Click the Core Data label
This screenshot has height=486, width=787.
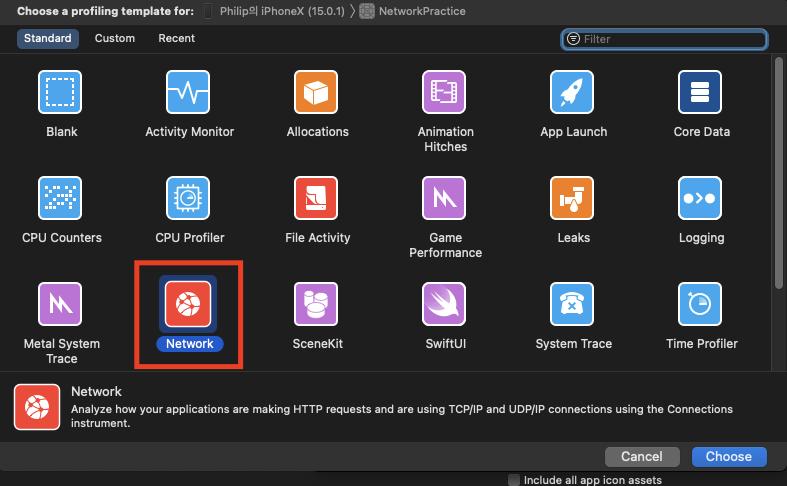(702, 132)
